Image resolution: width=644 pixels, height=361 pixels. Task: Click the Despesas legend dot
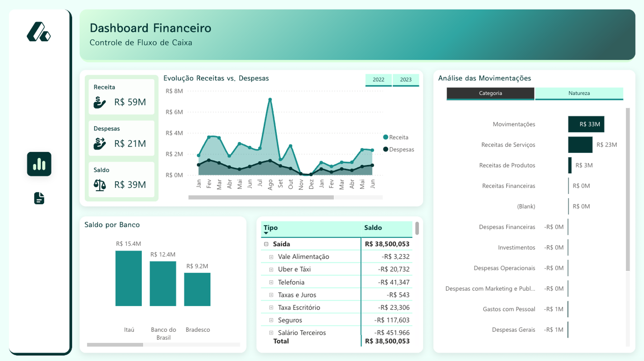(x=385, y=149)
